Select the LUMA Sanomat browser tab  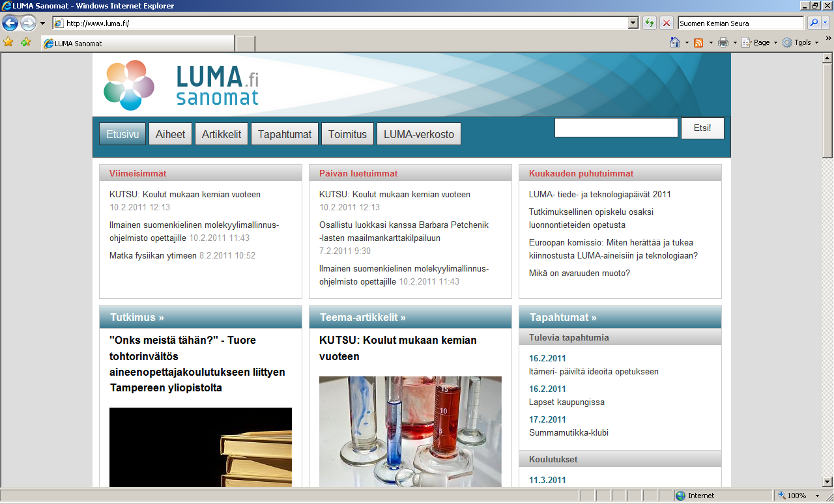pyautogui.click(x=137, y=44)
